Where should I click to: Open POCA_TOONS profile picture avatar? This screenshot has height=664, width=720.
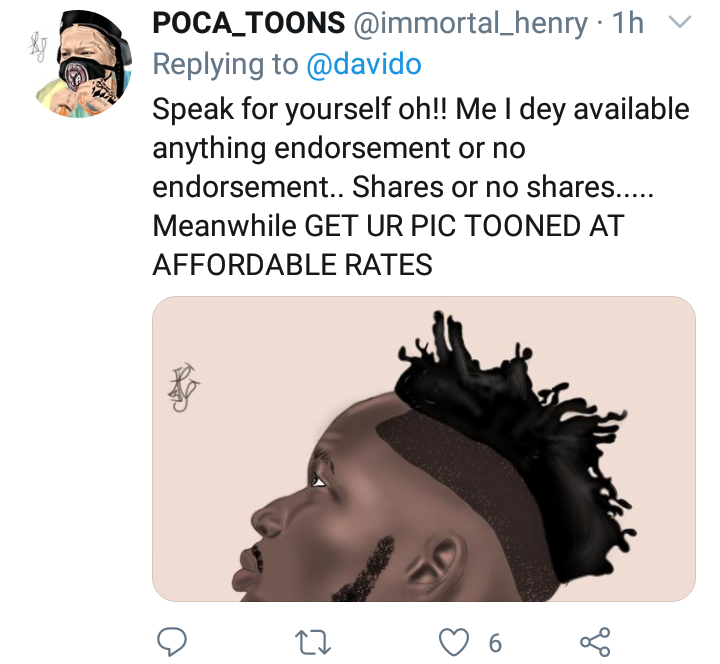pyautogui.click(x=89, y=62)
